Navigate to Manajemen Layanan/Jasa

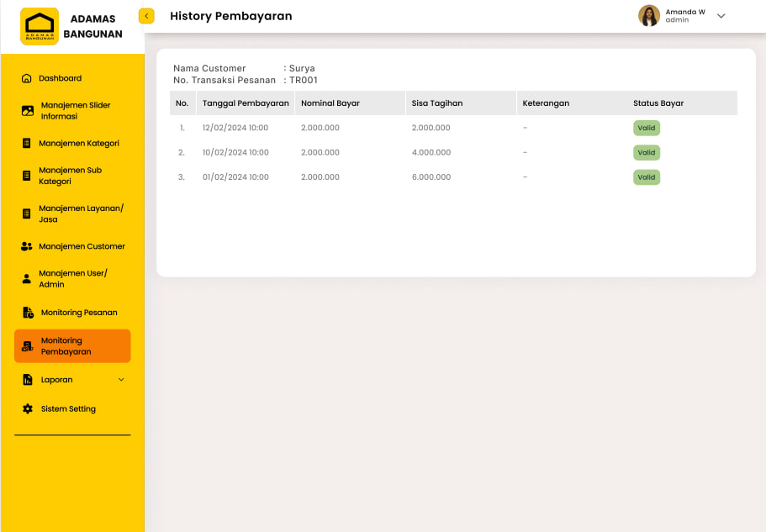[x=81, y=213]
